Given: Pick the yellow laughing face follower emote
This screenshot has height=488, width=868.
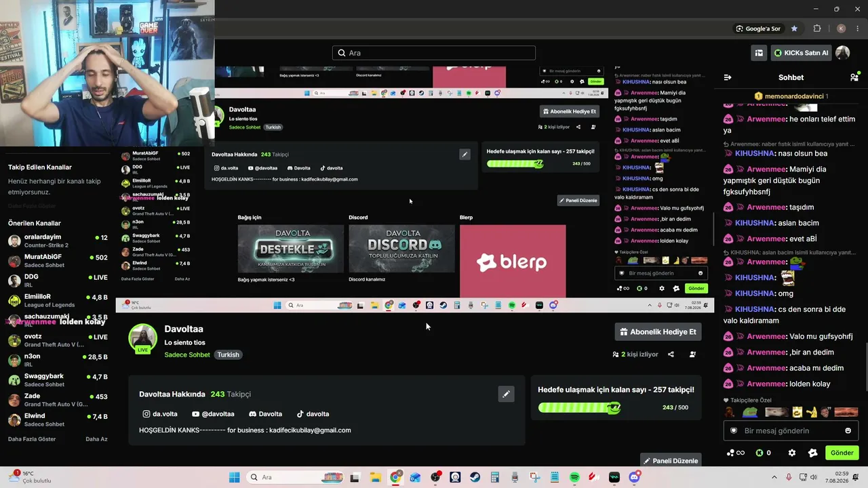Looking at the screenshot, I should (798, 412).
